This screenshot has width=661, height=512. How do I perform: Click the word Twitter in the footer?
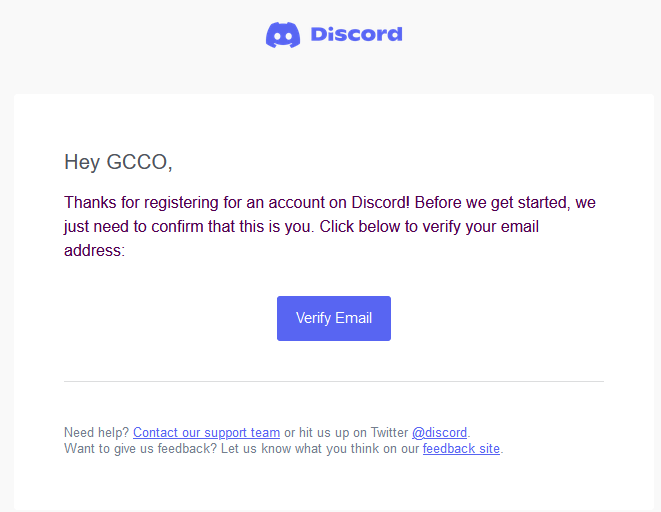[389, 432]
